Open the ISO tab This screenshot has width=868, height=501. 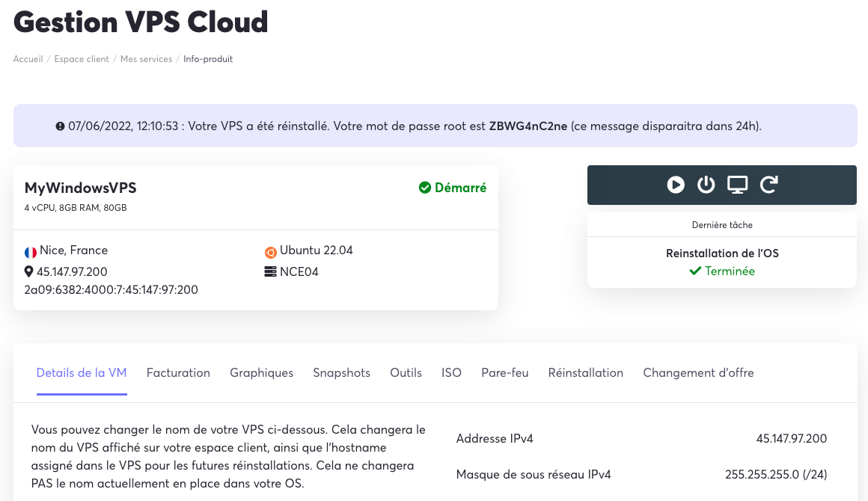tap(451, 372)
